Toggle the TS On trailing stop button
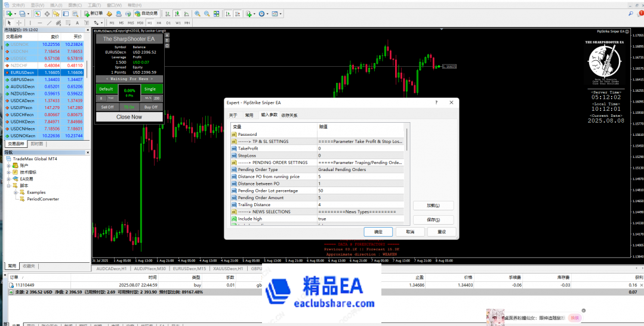This screenshot has width=644, height=326. tap(130, 107)
